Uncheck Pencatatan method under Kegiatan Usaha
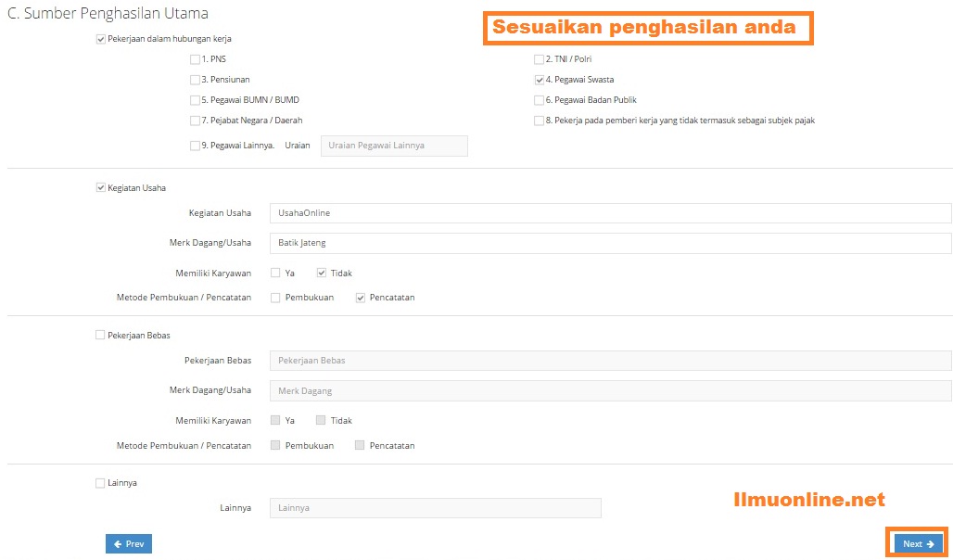This screenshot has width=953, height=560. [361, 298]
